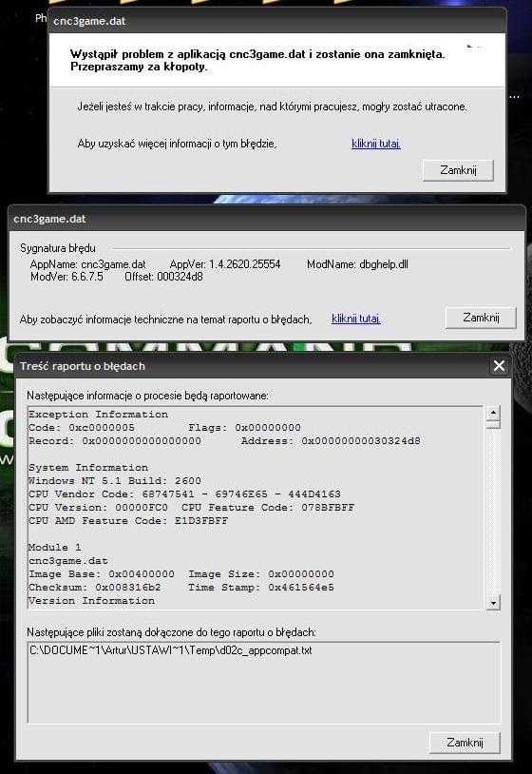The image size is (532, 774).
Task: Close the Treść raportu o błędach window
Action: pyautogui.click(x=499, y=366)
